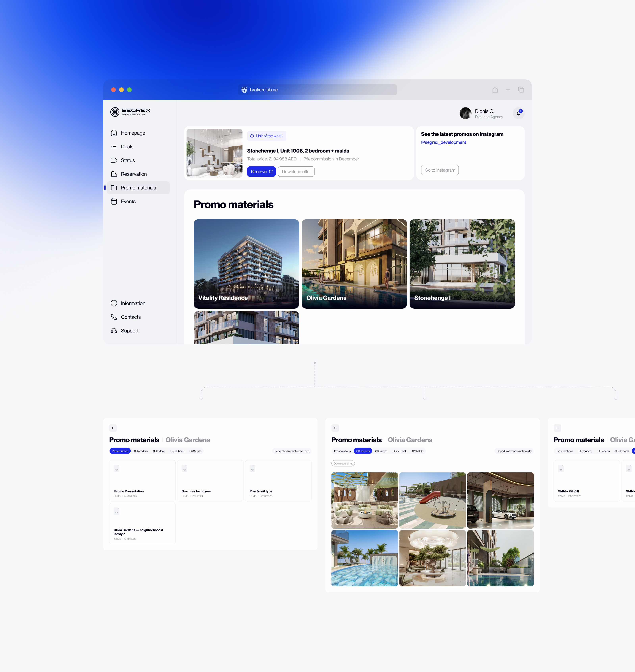
Task: Open the @segrex_development Instagram link
Action: pyautogui.click(x=443, y=142)
